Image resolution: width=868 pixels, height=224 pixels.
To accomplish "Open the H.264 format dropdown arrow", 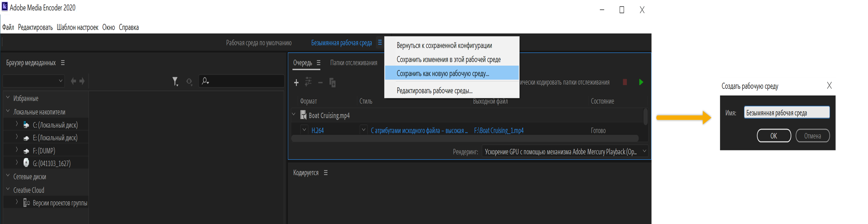I will click(304, 130).
